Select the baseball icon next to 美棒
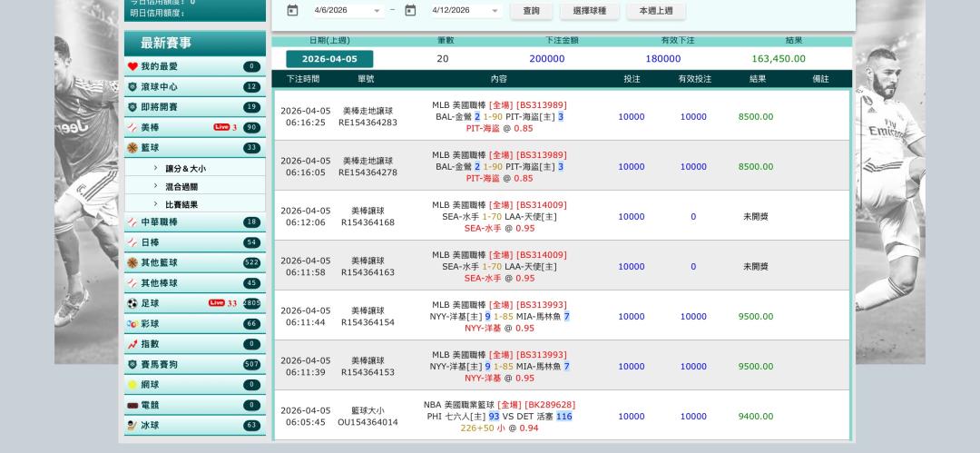The height and width of the screenshot is (453, 980). pyautogui.click(x=132, y=128)
